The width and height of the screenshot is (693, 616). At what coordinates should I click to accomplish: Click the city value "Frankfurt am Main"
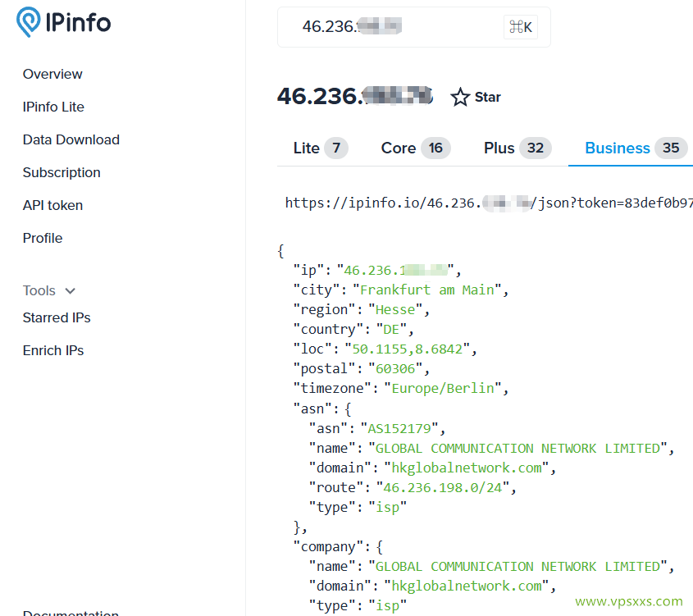tap(427, 290)
